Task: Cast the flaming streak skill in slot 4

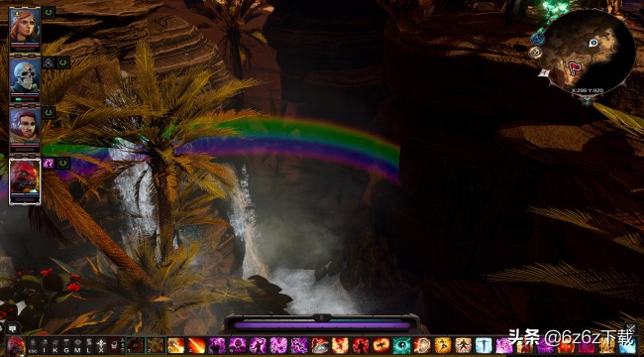Action: [x=196, y=345]
